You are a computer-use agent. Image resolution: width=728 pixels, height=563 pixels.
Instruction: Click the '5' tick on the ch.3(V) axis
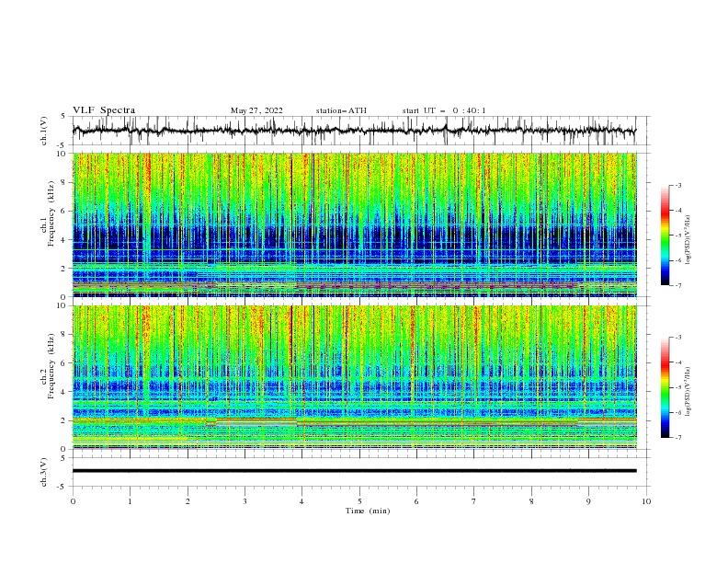point(63,458)
